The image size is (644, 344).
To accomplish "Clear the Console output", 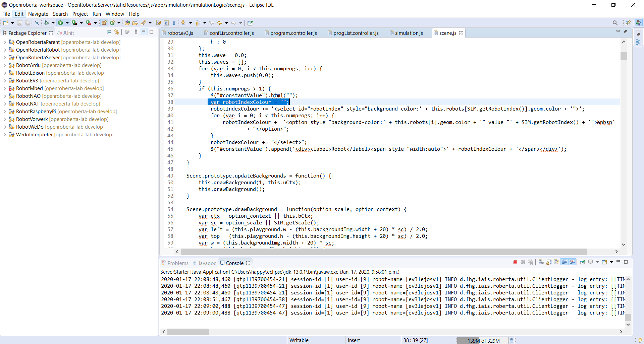I will tap(542, 263).
